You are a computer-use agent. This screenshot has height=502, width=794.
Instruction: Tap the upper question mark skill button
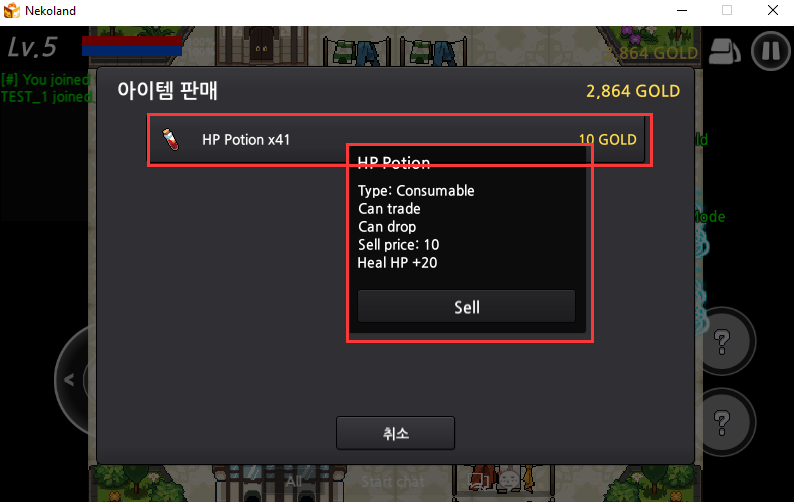(722, 341)
